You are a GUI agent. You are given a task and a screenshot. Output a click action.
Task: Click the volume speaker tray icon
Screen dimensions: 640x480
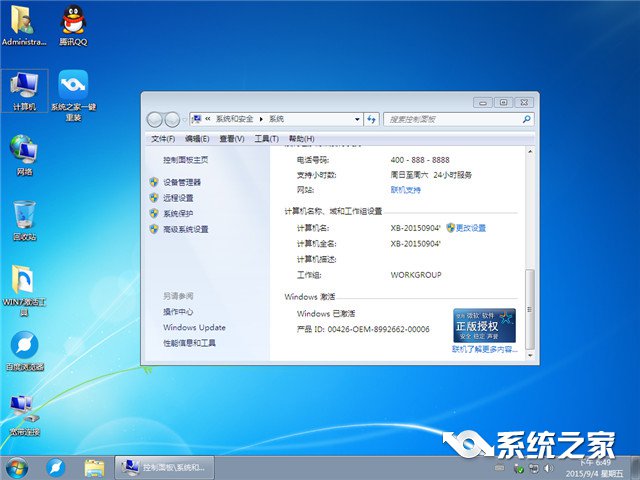[546, 467]
